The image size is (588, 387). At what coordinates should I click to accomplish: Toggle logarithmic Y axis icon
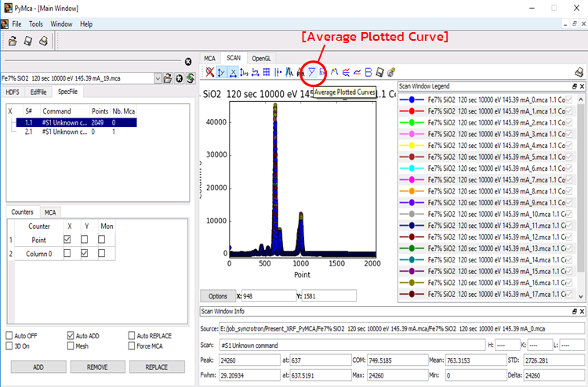point(244,72)
